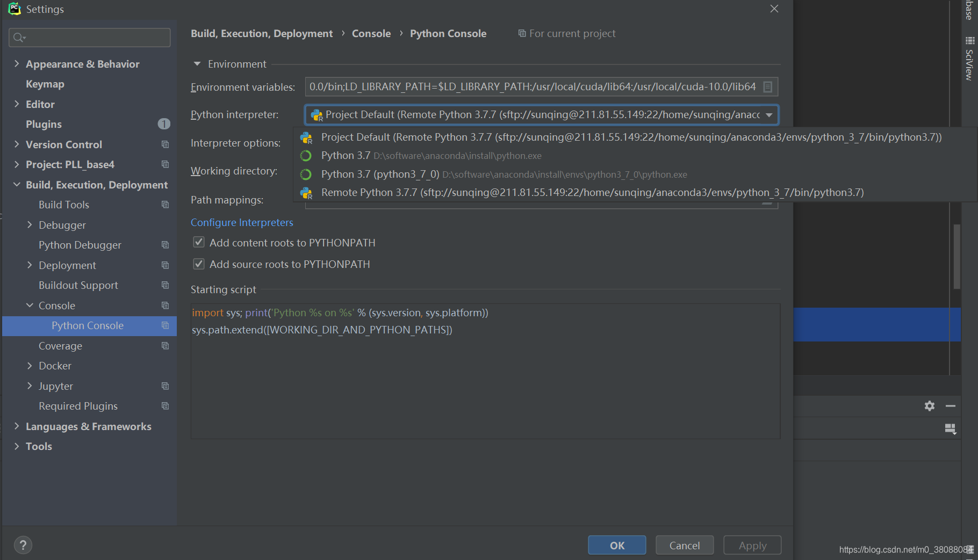Screen dimensions: 978x560
Task: Open the gear settings icon in the background panel
Action: click(x=929, y=406)
